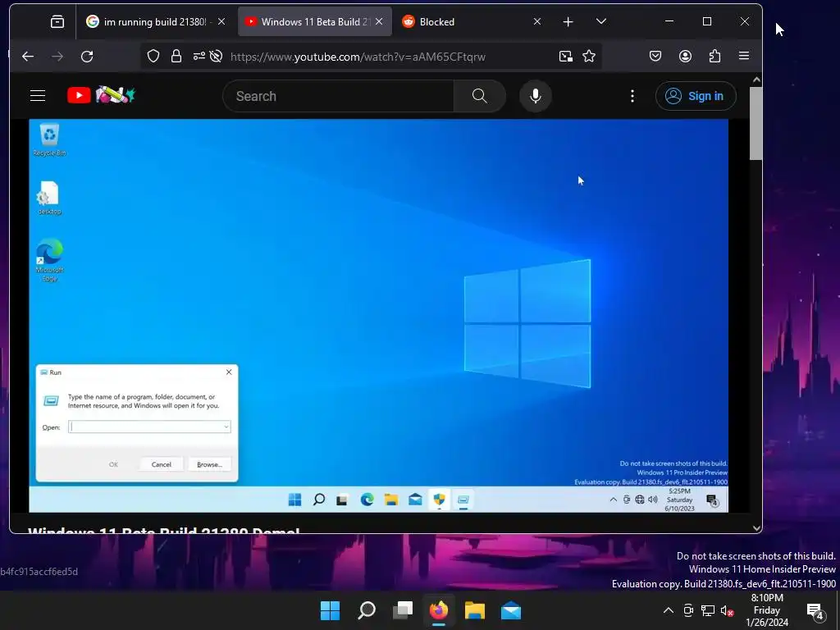Bookmark this page with the star
Screen dimensions: 840x630
(589, 57)
